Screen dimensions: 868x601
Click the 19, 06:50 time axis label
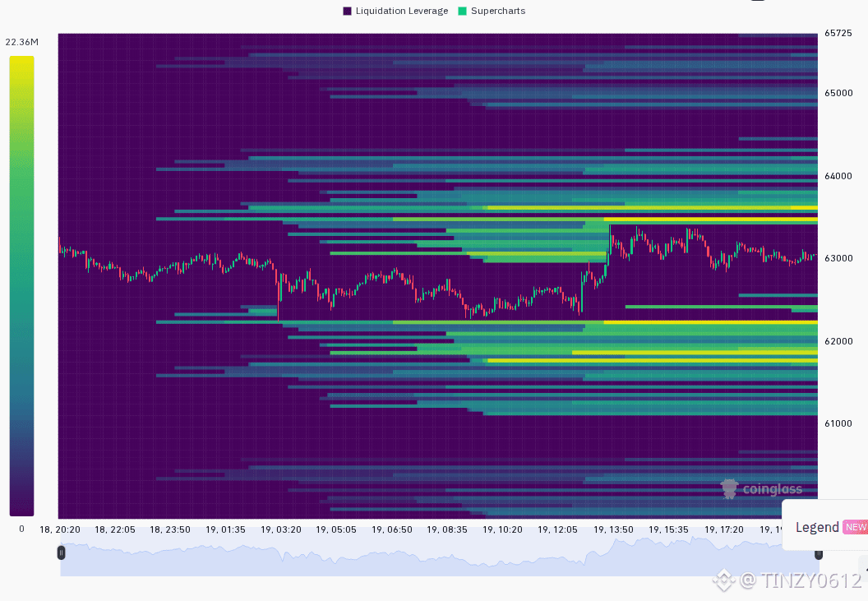coord(392,529)
